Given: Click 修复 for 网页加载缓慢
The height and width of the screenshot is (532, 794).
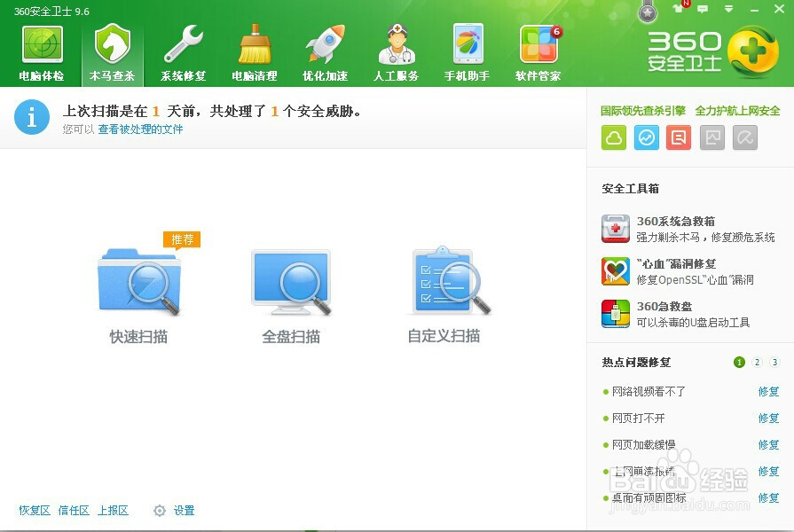Looking at the screenshot, I should tap(768, 444).
